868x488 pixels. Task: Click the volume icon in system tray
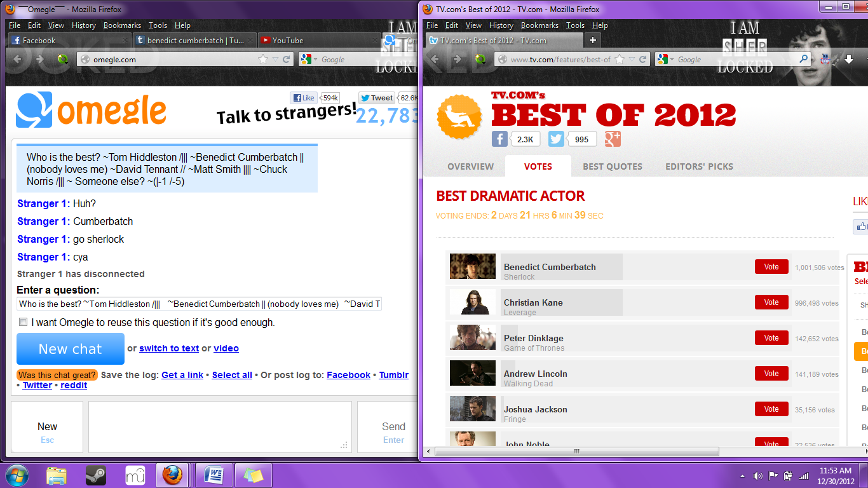pyautogui.click(x=757, y=475)
